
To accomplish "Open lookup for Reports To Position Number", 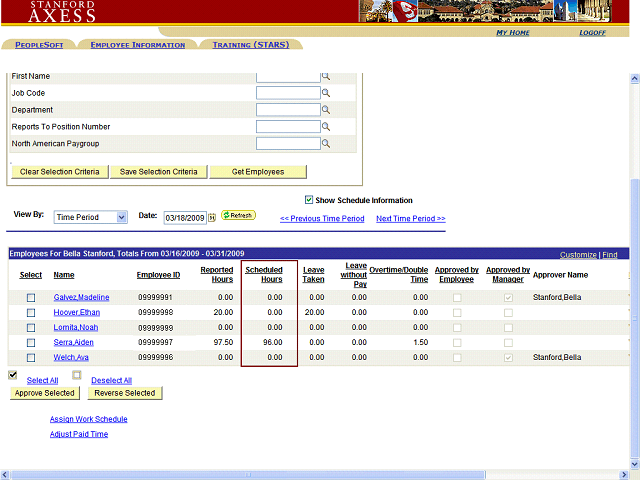I will coord(325,127).
